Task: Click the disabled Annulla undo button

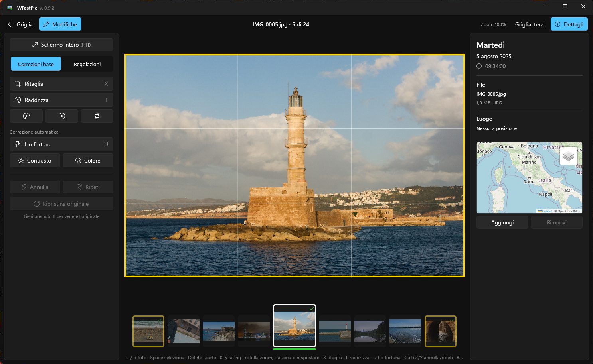Action: pyautogui.click(x=35, y=187)
